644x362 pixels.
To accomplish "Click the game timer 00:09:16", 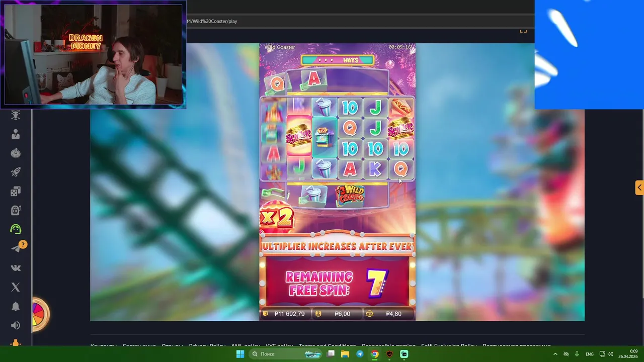I will (400, 47).
